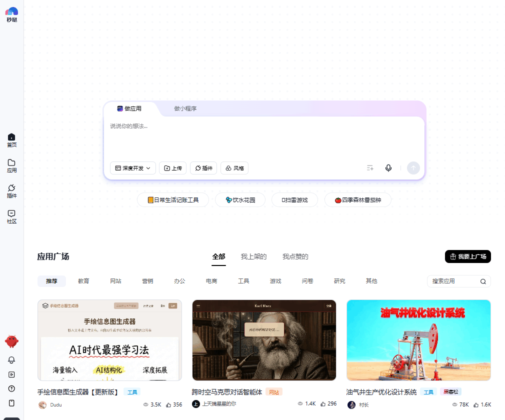
Task: Click the red mascot avatar in the sidebar
Action: 11,341
